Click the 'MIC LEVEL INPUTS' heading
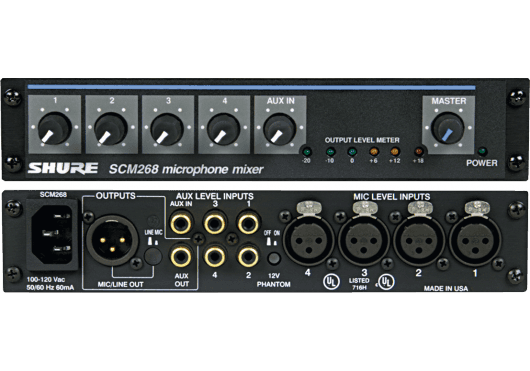The image size is (530, 371). (x=392, y=197)
